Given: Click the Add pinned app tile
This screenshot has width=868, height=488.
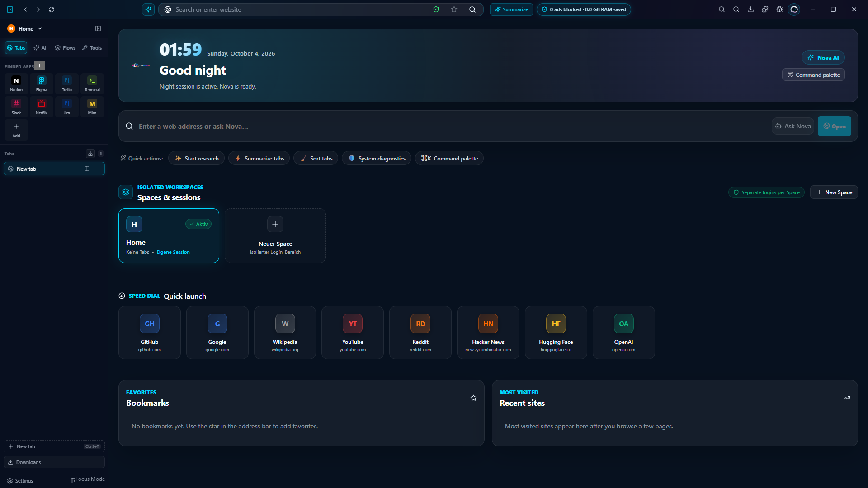Looking at the screenshot, I should [x=16, y=130].
